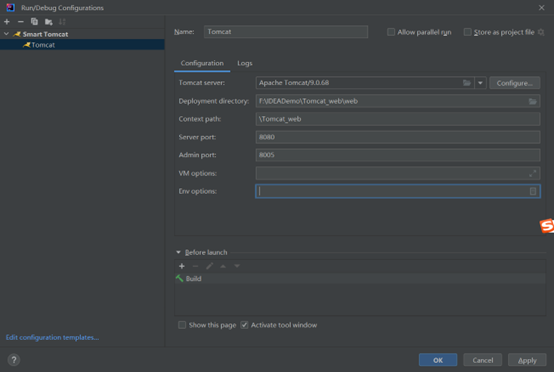
Task: Open environment variables editor icon
Action: pyautogui.click(x=533, y=191)
